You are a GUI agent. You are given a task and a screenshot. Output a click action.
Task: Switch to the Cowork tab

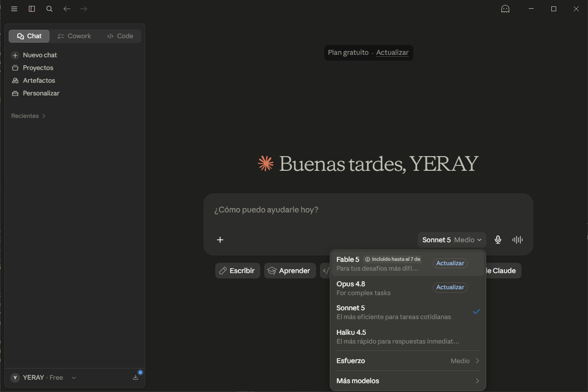pos(74,36)
